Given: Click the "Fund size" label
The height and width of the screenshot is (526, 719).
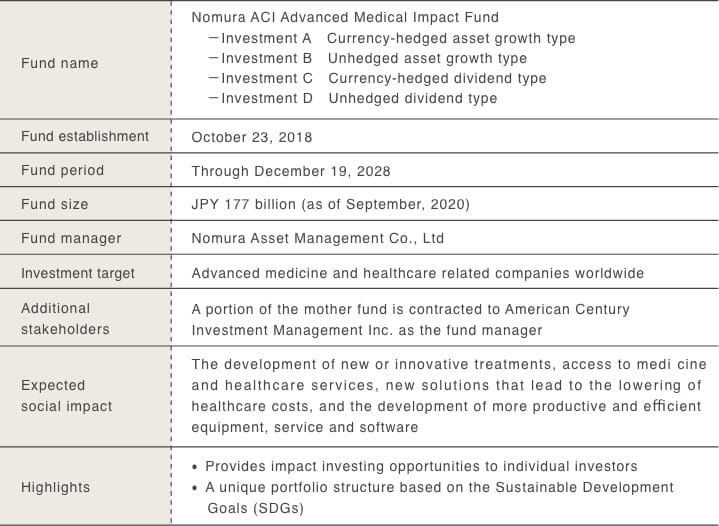Looking at the screenshot, I should pyautogui.click(x=54, y=204).
